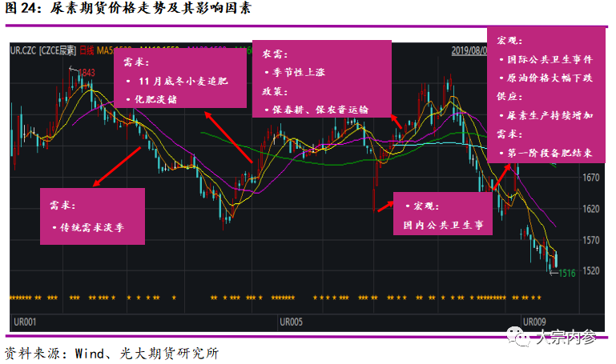The image size is (616, 364).
Task: Click the 2019/08 date label
Action: point(469,50)
